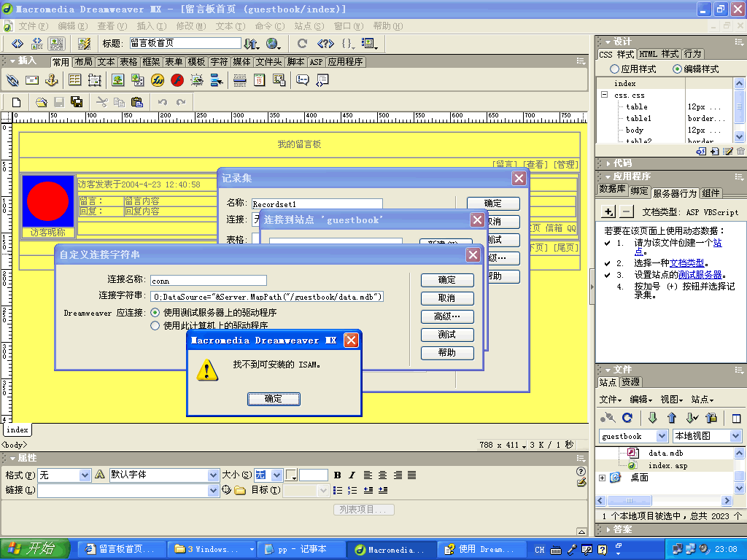Viewport: 747px width, 560px height.
Task: Click the Get Files green down arrow
Action: tap(653, 418)
